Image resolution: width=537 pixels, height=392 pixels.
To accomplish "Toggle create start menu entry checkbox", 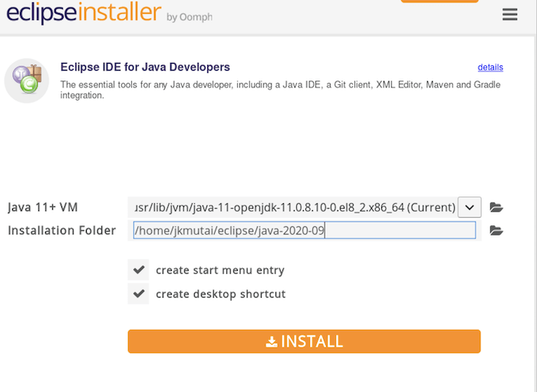I will pos(138,270).
